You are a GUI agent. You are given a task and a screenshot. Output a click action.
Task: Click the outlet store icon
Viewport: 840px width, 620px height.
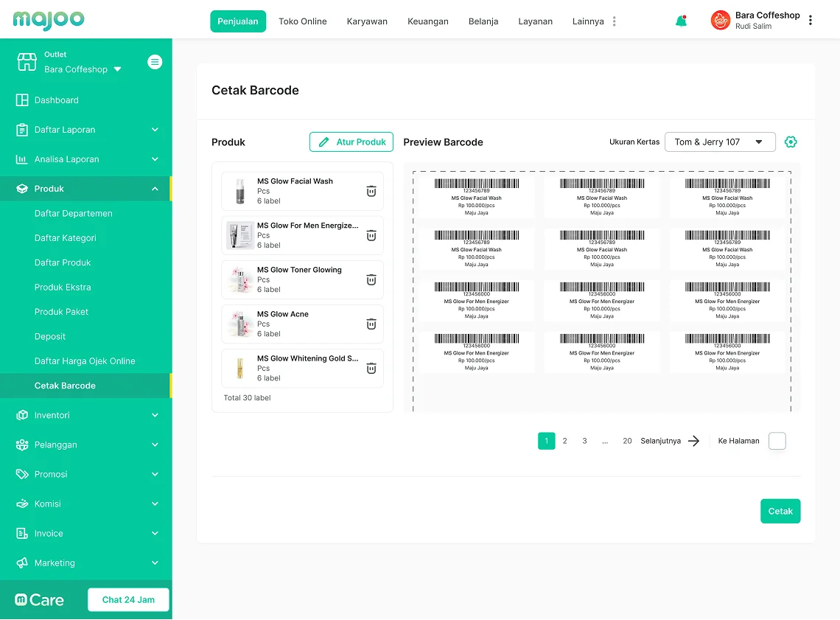tap(27, 62)
